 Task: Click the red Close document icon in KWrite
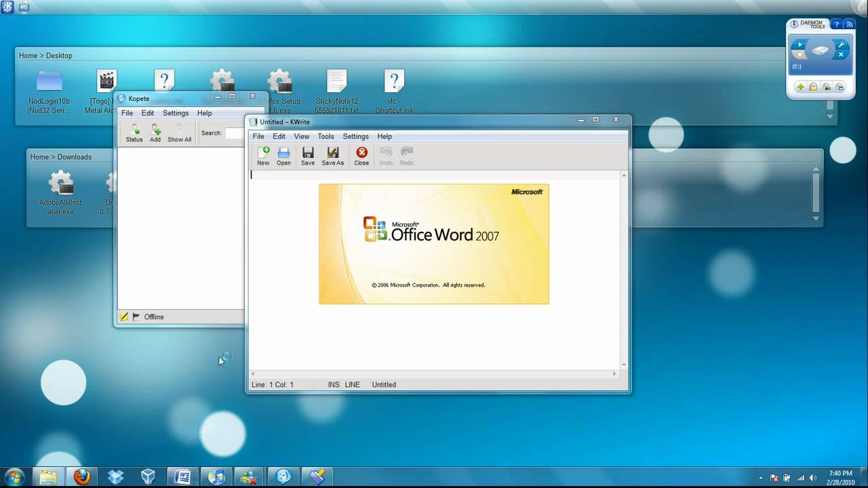[361, 153]
